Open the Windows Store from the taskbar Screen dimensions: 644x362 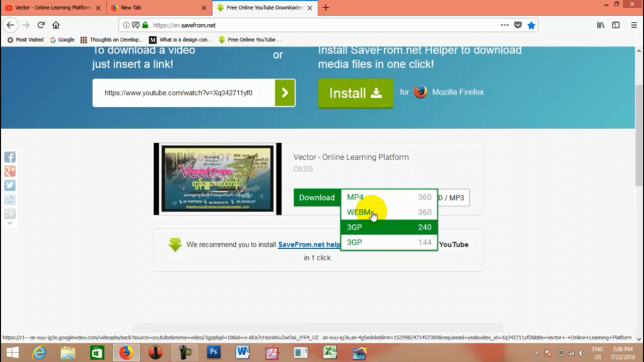(97, 353)
